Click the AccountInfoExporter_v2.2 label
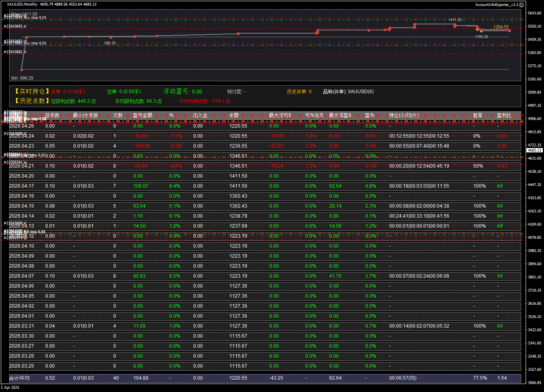 [496, 4]
